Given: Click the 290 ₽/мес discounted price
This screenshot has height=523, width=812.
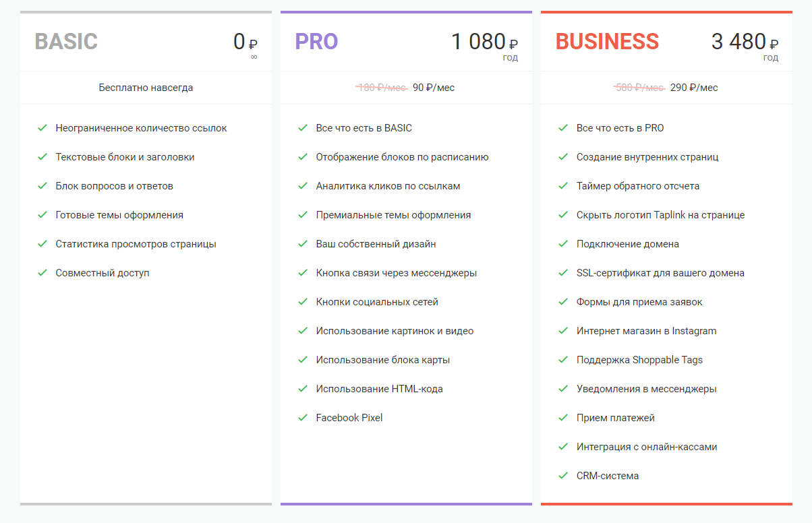Looking at the screenshot, I should (x=694, y=88).
